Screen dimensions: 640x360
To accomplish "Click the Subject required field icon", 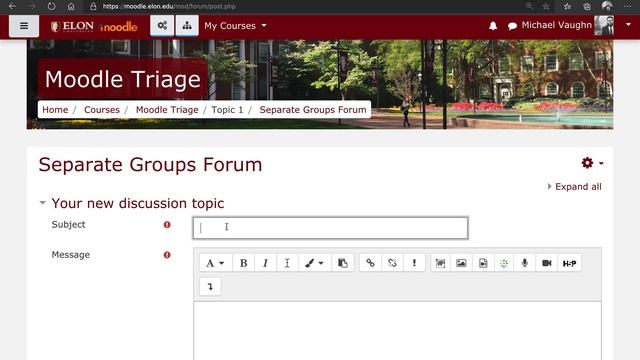I will pyautogui.click(x=167, y=224).
